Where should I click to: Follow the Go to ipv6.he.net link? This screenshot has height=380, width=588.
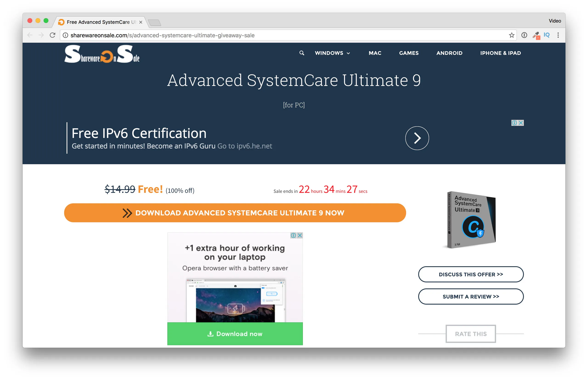point(245,146)
